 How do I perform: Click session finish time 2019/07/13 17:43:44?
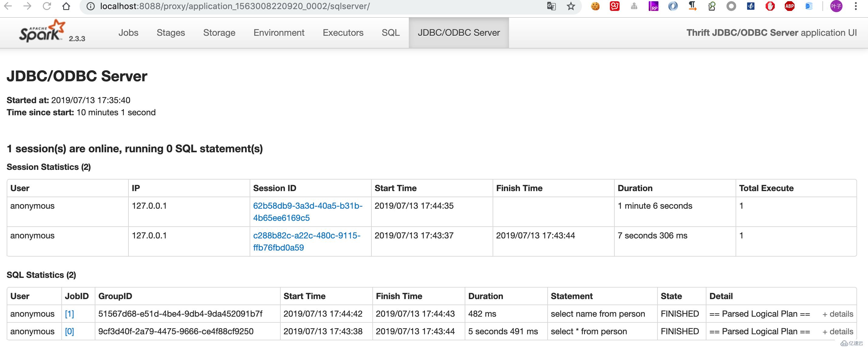pyautogui.click(x=535, y=235)
